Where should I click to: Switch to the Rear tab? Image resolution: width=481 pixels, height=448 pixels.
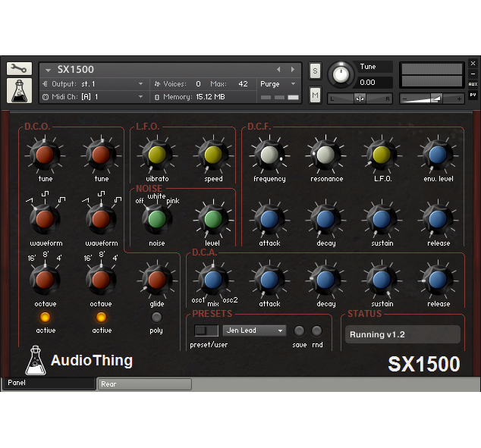(144, 384)
